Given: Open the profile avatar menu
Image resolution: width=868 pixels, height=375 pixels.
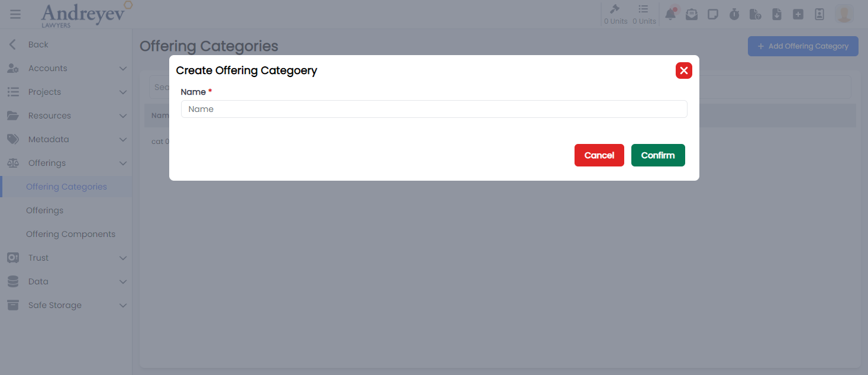Looking at the screenshot, I should (x=843, y=14).
